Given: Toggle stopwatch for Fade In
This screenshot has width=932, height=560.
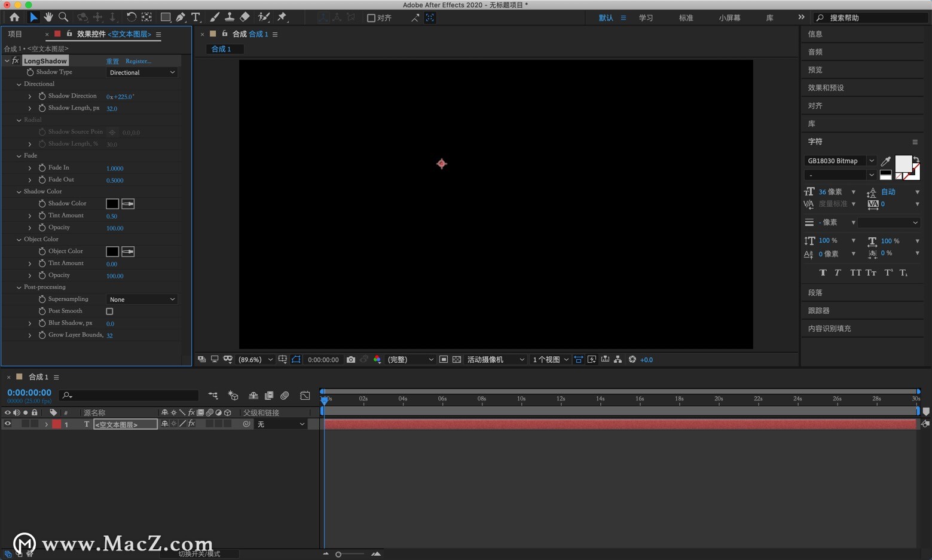Looking at the screenshot, I should pyautogui.click(x=42, y=168).
